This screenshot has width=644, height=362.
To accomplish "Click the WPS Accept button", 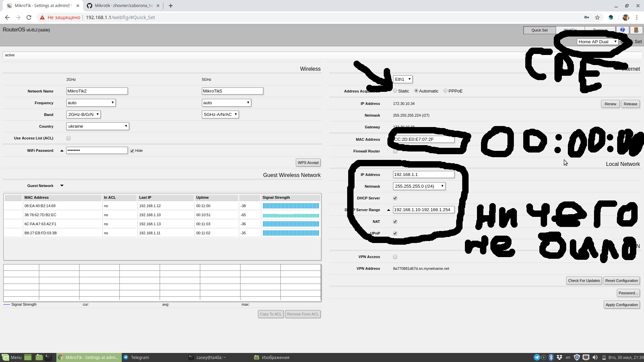I will coord(308,163).
